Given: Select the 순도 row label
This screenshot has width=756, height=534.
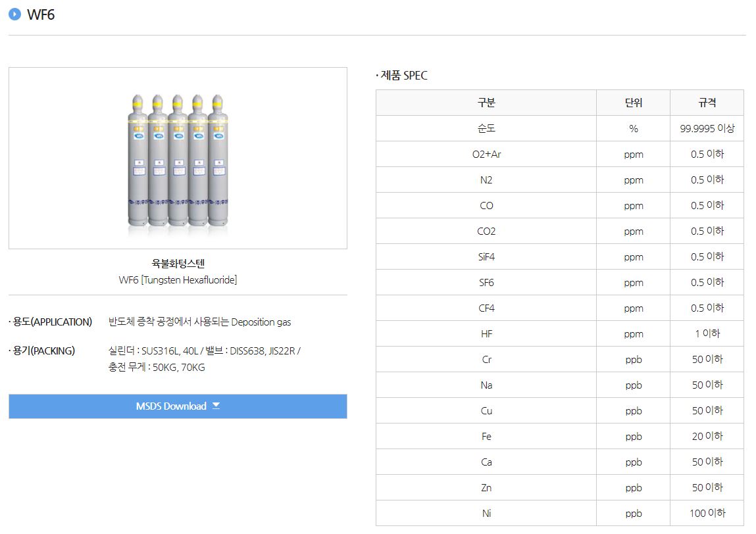Looking at the screenshot, I should coord(486,128).
